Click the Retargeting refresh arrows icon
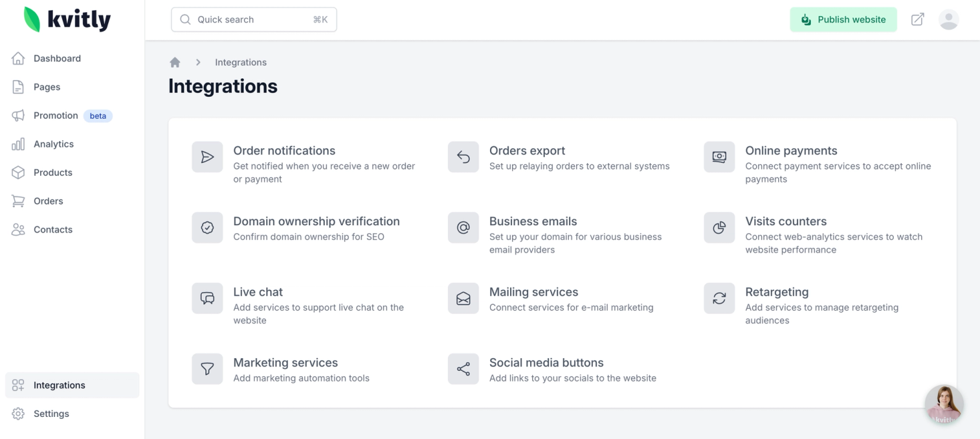 pyautogui.click(x=719, y=299)
